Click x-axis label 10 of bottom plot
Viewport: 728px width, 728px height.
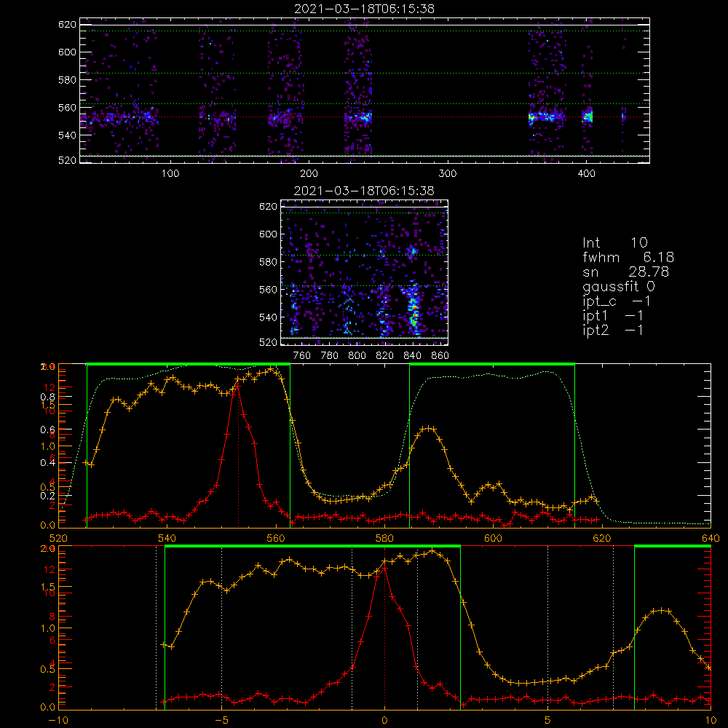pyautogui.click(x=711, y=721)
